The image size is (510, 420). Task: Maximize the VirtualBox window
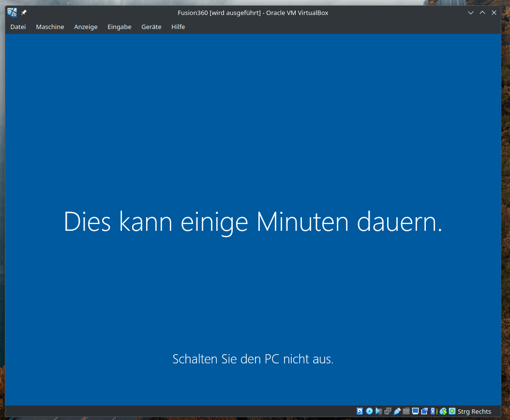tap(482, 13)
